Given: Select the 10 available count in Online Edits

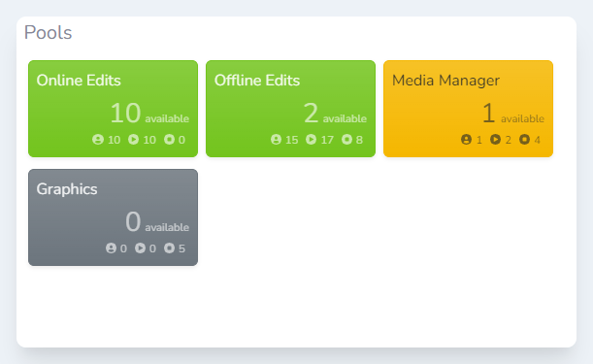Looking at the screenshot, I should [x=149, y=114].
